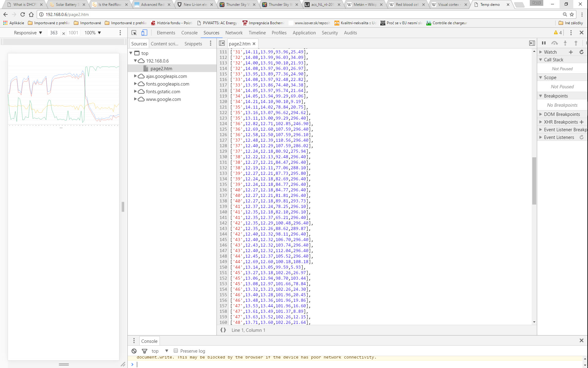Open the Responsive device dropdown
The width and height of the screenshot is (588, 368).
[28, 33]
